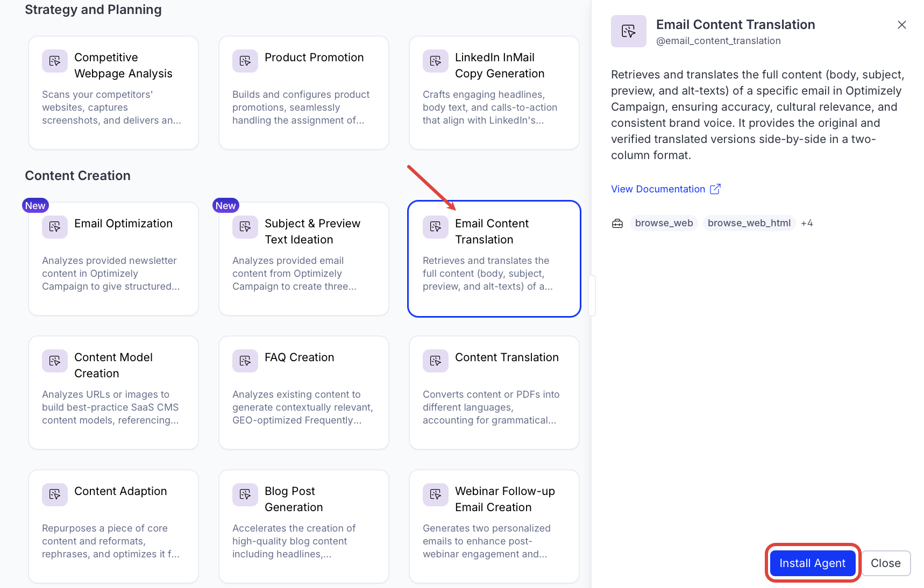The height and width of the screenshot is (588, 924).
Task: Select the browse_web tool tag
Action: pos(664,223)
